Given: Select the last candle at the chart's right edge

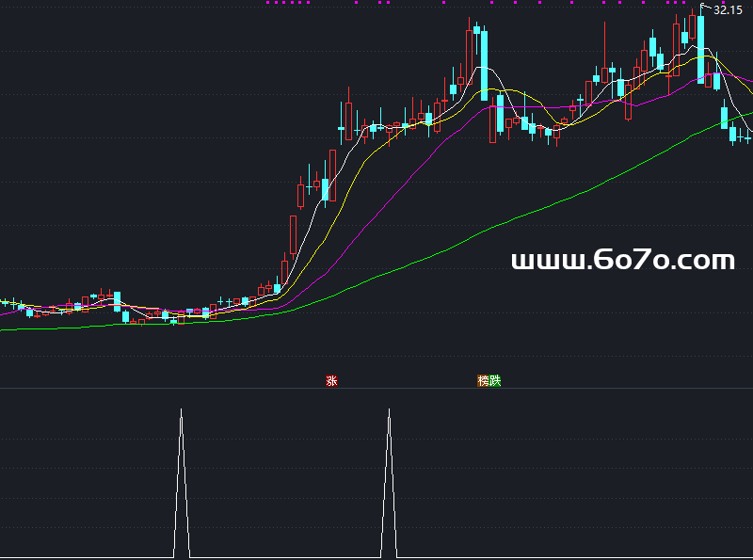Looking at the screenshot, I should (x=749, y=139).
